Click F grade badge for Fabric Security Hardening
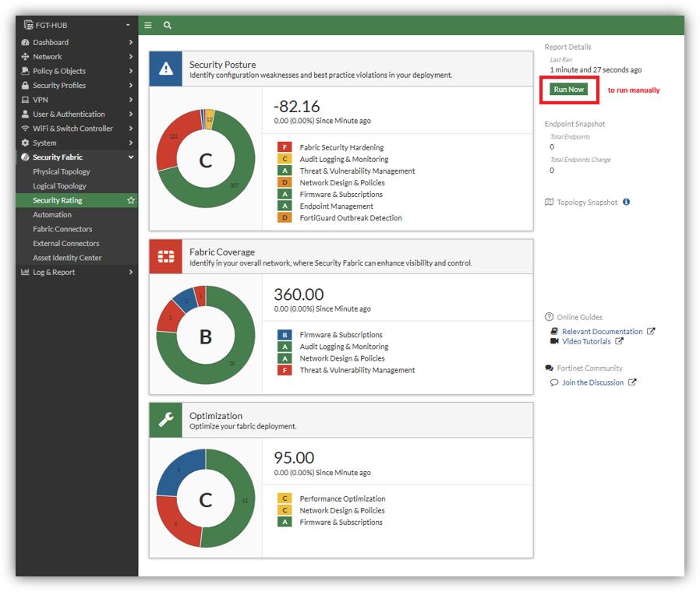Image resolution: width=700 pixels, height=592 pixels. [x=285, y=147]
